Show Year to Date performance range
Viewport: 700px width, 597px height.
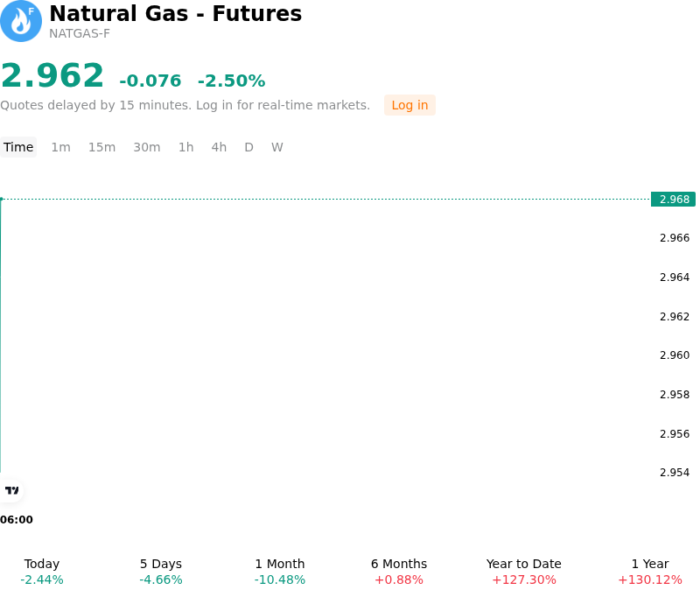pyautogui.click(x=524, y=572)
